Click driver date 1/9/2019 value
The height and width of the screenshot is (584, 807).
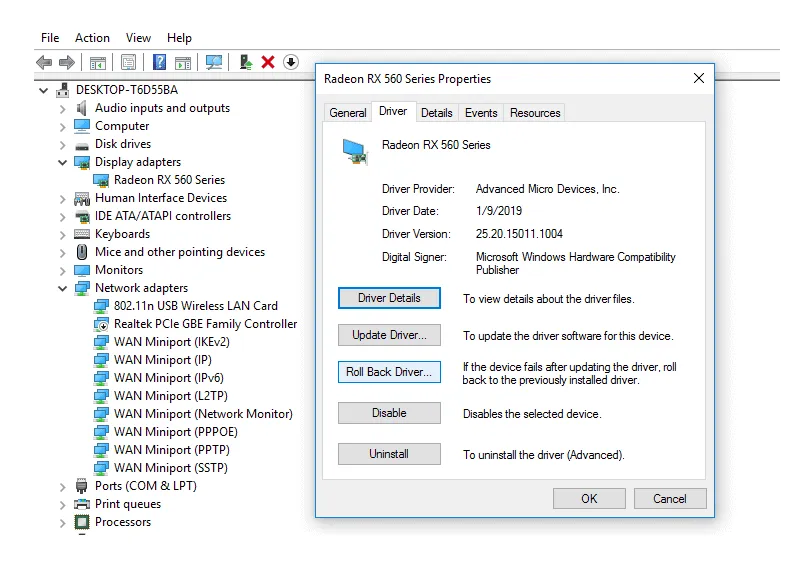(499, 211)
